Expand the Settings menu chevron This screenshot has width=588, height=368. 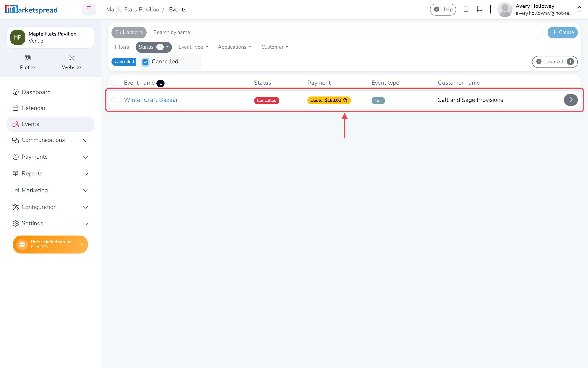click(86, 224)
